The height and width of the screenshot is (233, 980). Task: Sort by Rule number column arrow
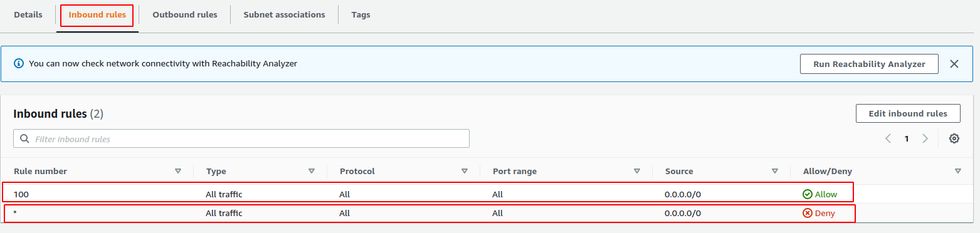click(178, 171)
